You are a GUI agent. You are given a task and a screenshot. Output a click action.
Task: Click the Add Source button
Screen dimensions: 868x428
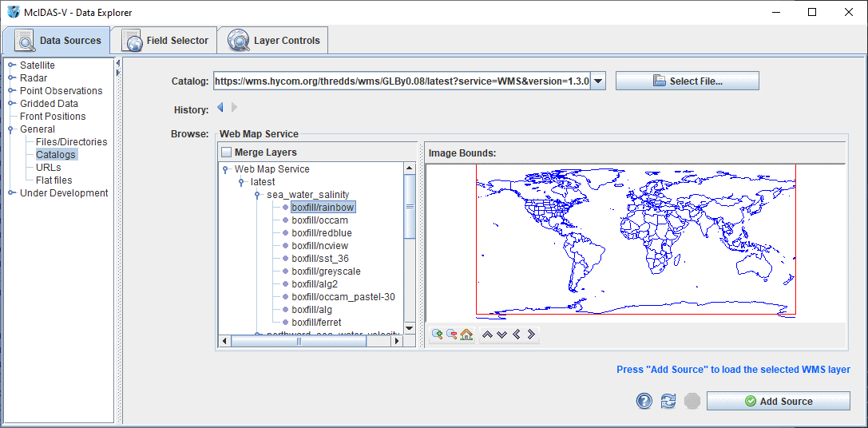pos(779,402)
